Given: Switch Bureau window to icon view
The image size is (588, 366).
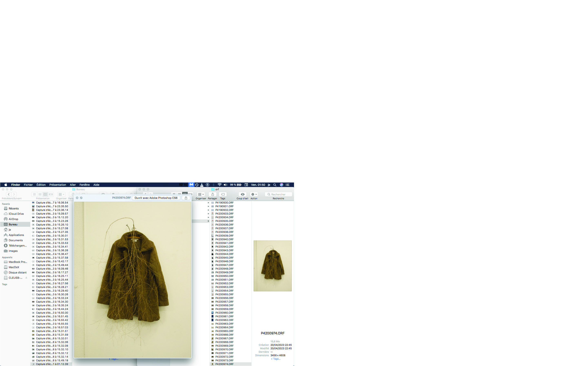Looking at the screenshot, I should [34, 194].
